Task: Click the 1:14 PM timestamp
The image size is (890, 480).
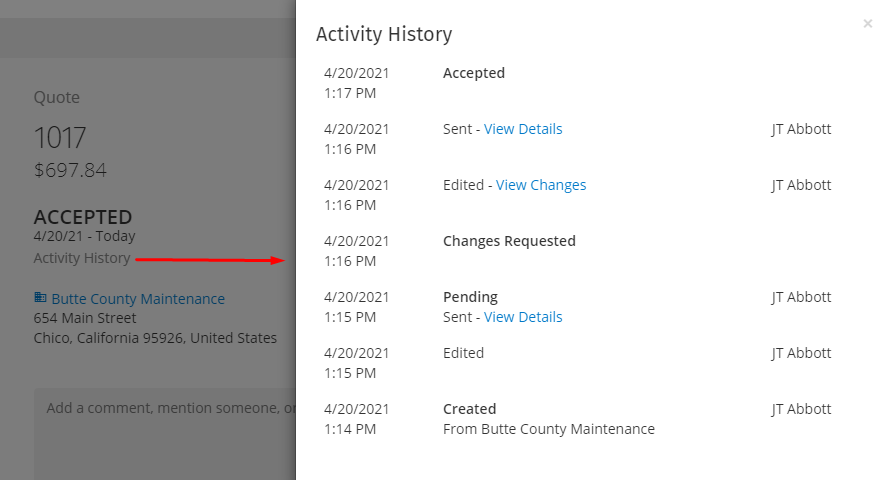Action: 350,430
